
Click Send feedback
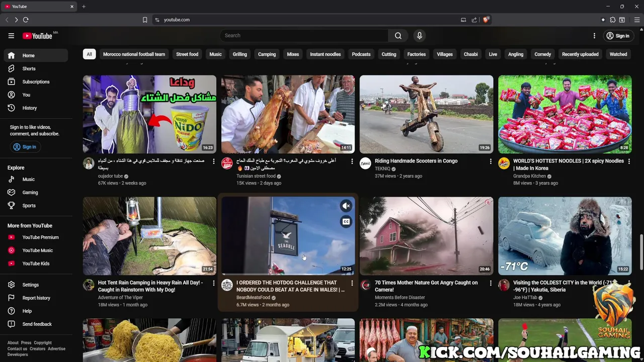[x=35, y=324]
